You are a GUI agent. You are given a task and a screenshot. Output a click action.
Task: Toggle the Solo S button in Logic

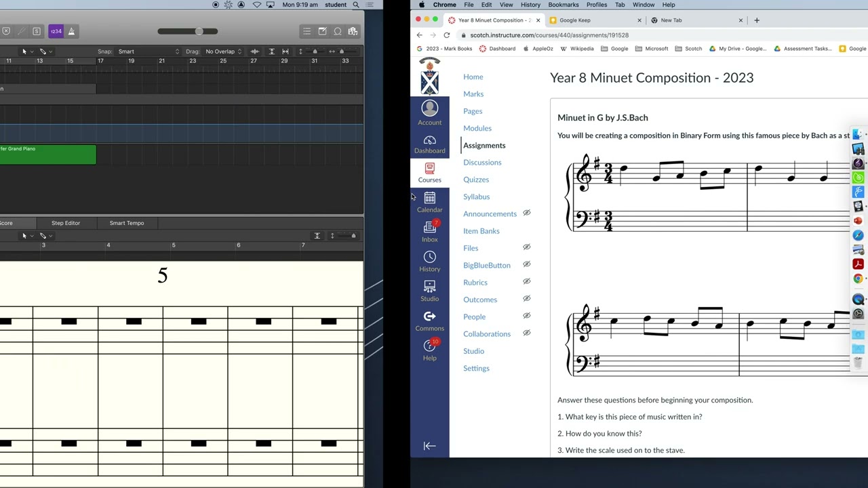(x=37, y=31)
